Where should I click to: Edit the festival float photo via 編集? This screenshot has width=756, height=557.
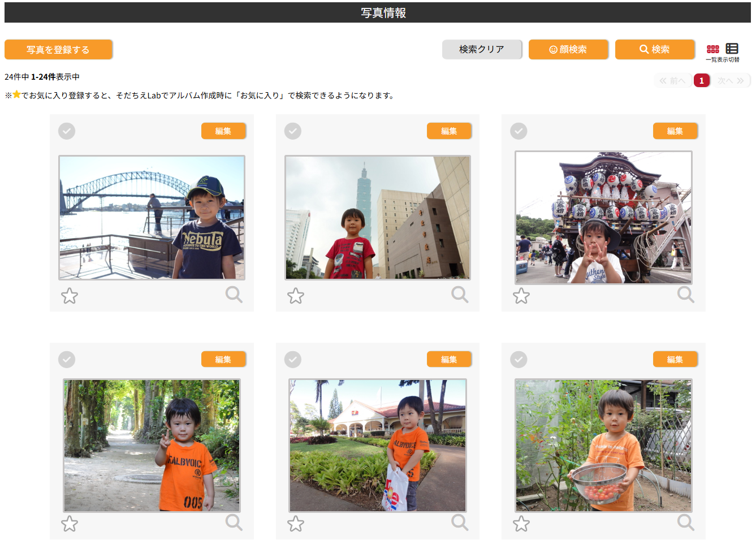coord(675,131)
